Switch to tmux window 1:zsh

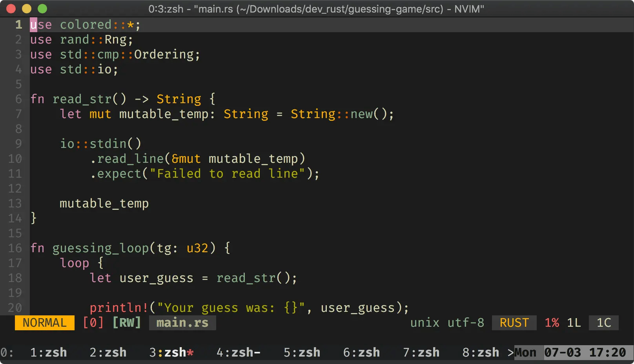pos(49,352)
